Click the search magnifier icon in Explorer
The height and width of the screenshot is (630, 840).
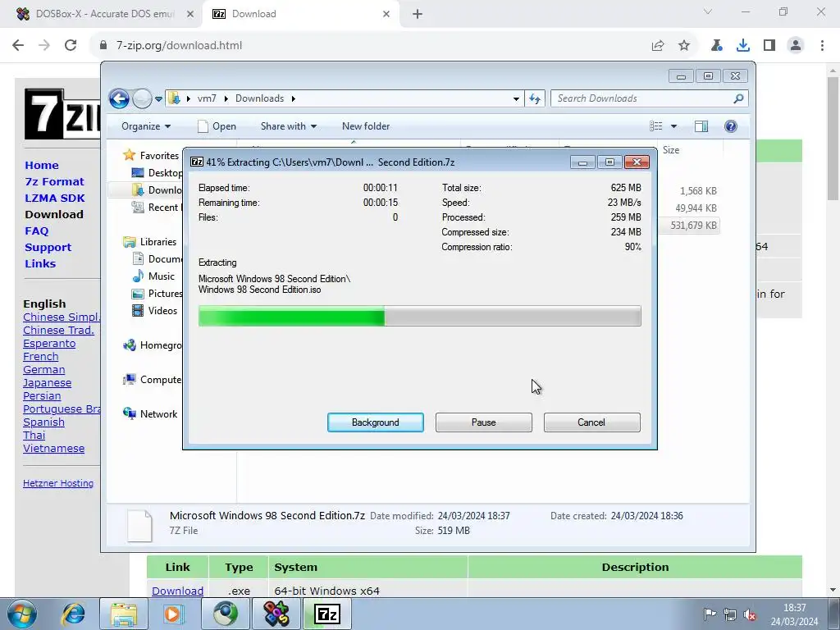click(x=738, y=98)
